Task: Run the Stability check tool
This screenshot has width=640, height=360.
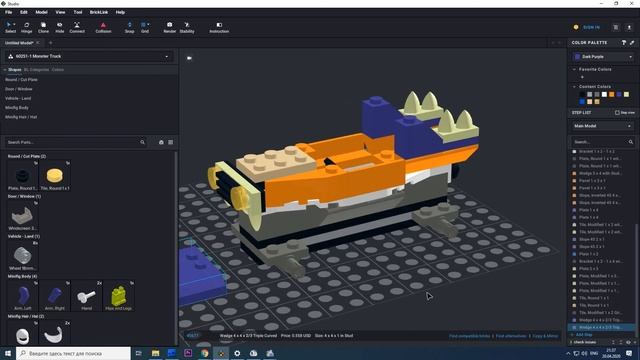Action: click(187, 27)
